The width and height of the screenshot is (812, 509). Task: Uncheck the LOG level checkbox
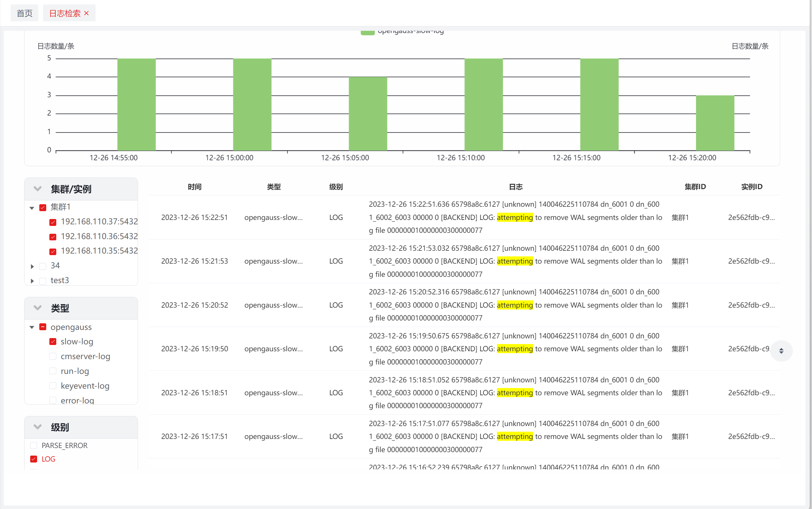tap(34, 459)
